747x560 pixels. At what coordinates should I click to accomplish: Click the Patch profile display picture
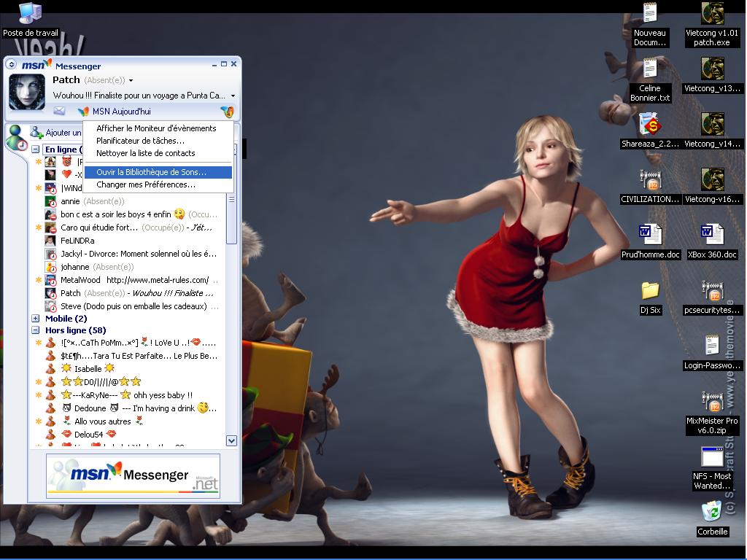tap(26, 92)
